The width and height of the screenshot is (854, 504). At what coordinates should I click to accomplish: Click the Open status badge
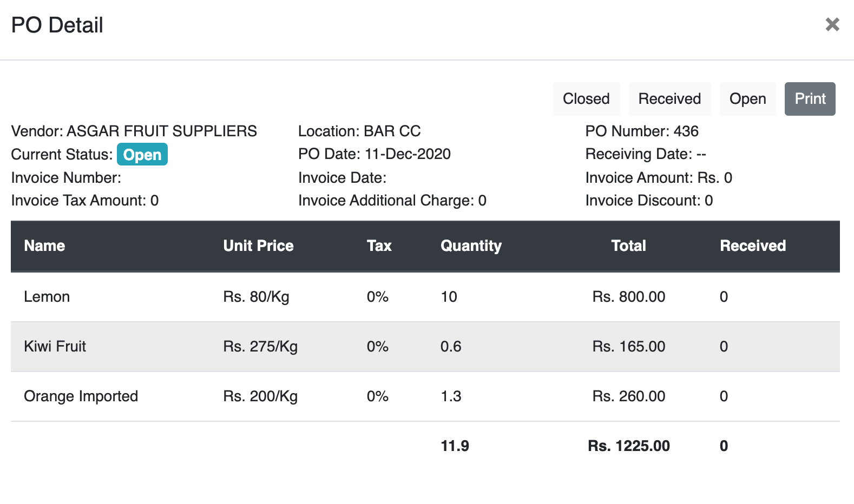click(x=142, y=154)
